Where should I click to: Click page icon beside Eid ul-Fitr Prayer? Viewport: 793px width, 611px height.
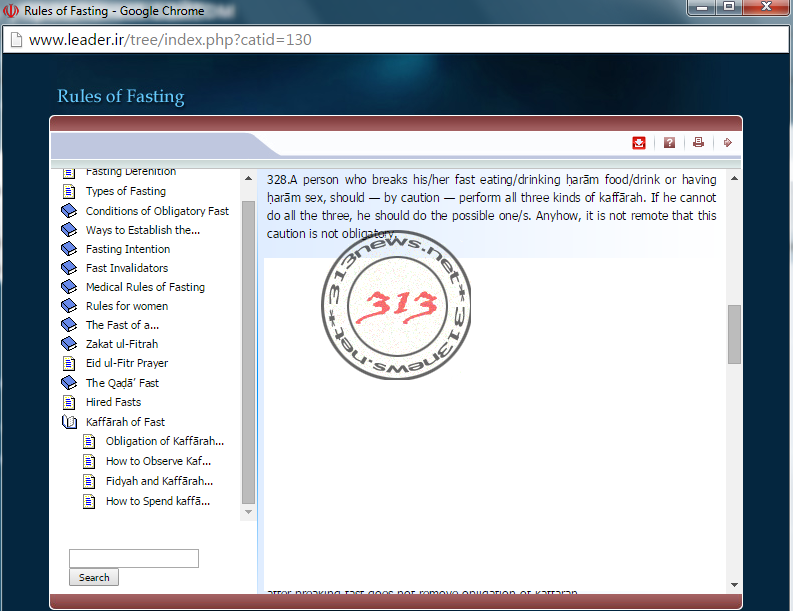tap(68, 363)
